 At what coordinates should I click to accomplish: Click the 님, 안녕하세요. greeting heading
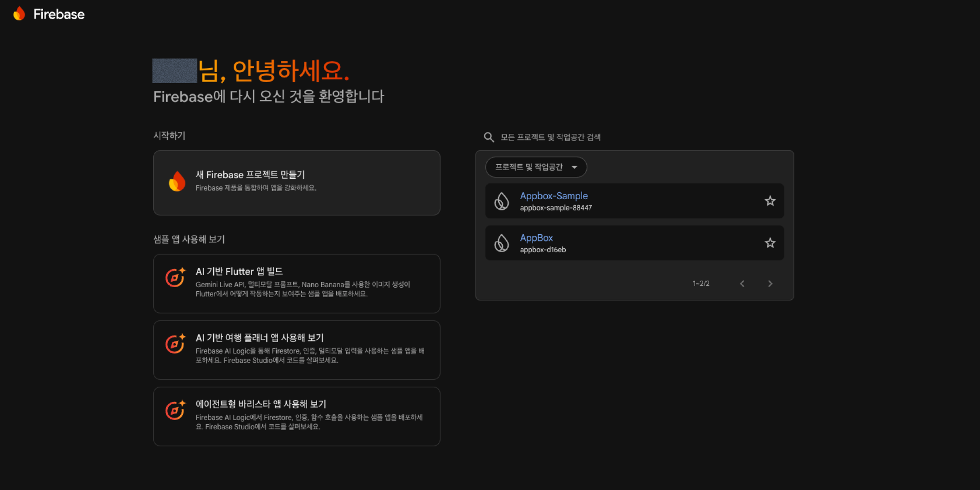click(274, 71)
